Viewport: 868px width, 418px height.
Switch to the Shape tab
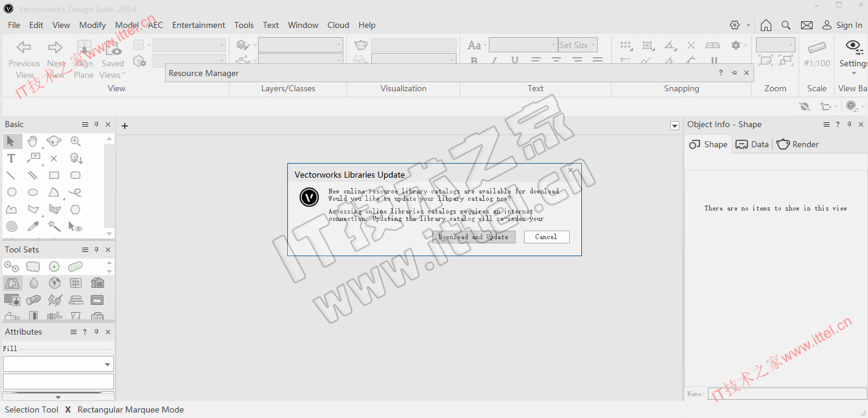(x=708, y=144)
